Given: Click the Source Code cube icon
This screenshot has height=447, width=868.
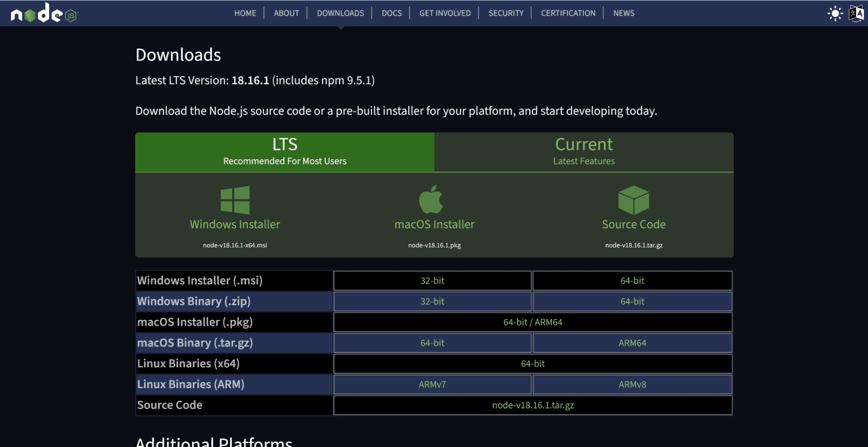Looking at the screenshot, I should (634, 200).
